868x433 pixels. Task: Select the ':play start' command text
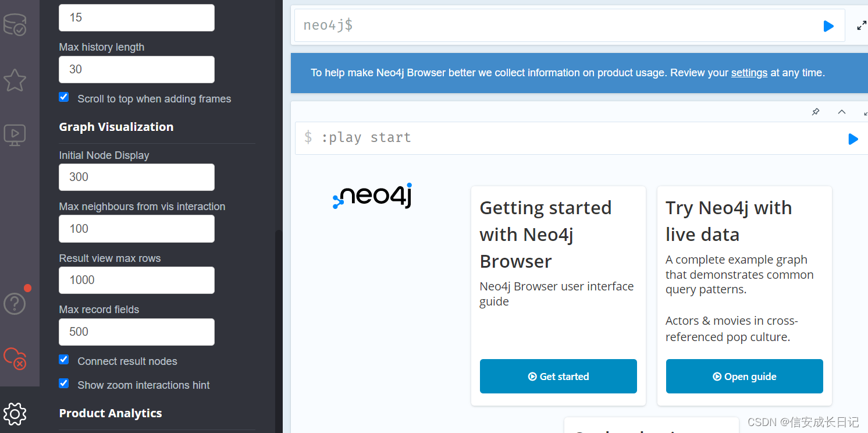[x=367, y=137]
